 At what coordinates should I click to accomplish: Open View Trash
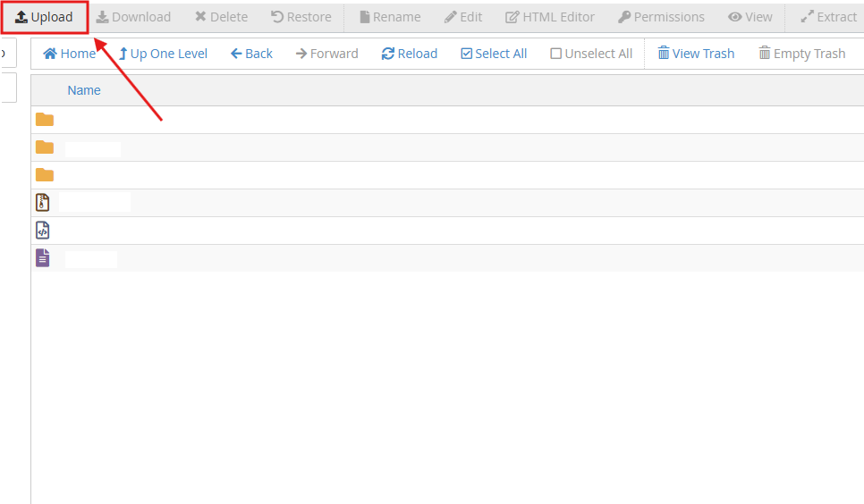[696, 54]
